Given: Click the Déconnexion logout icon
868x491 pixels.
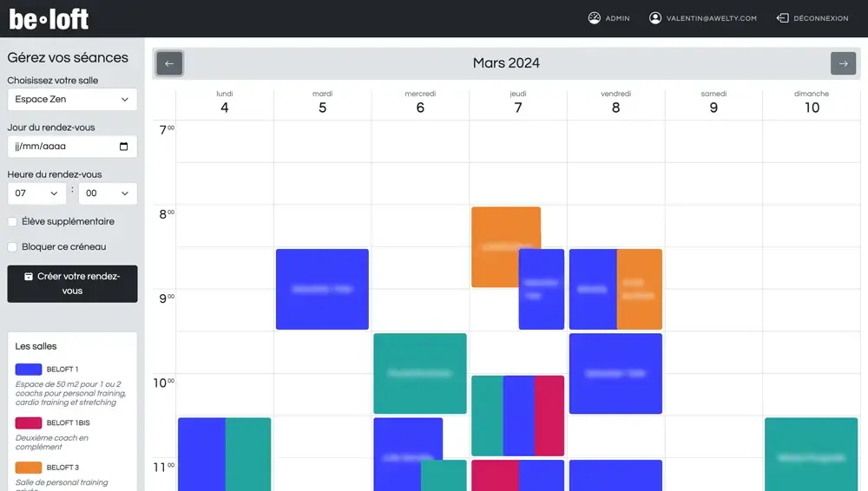Looking at the screenshot, I should click(x=782, y=18).
